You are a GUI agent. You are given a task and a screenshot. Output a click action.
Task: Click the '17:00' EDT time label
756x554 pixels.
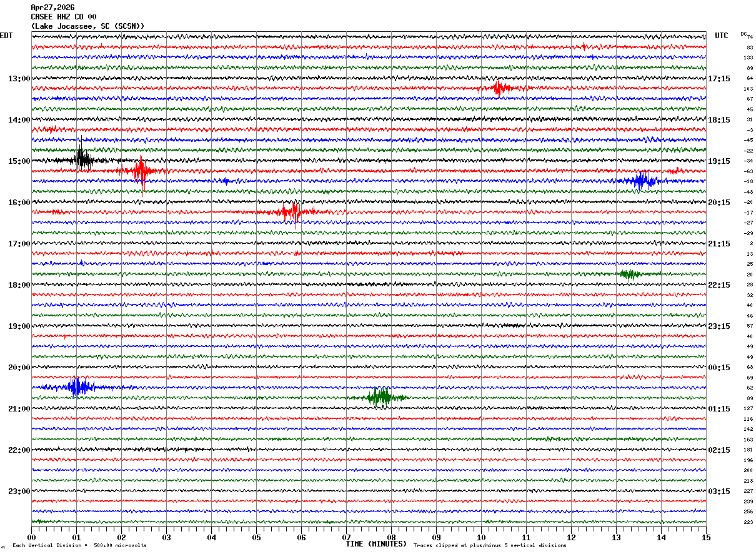(x=19, y=244)
